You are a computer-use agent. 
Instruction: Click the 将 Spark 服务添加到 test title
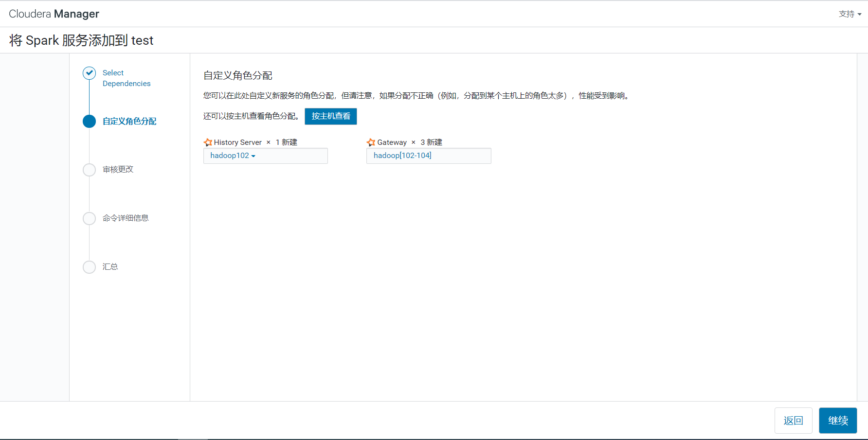81,40
